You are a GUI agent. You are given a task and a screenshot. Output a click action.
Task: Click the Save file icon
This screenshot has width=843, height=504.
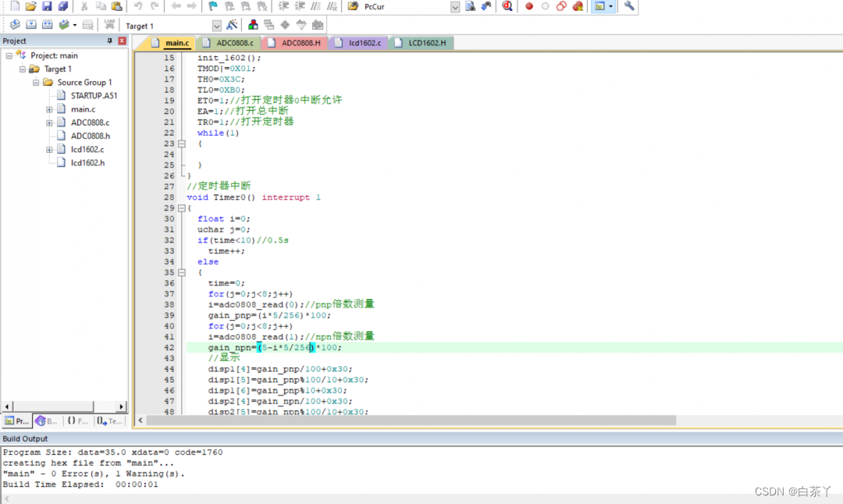tap(47, 6)
